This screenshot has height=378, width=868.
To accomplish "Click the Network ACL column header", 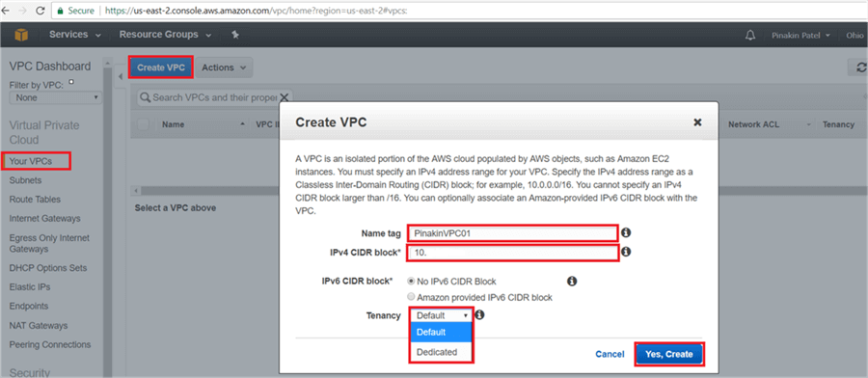I will (753, 124).
